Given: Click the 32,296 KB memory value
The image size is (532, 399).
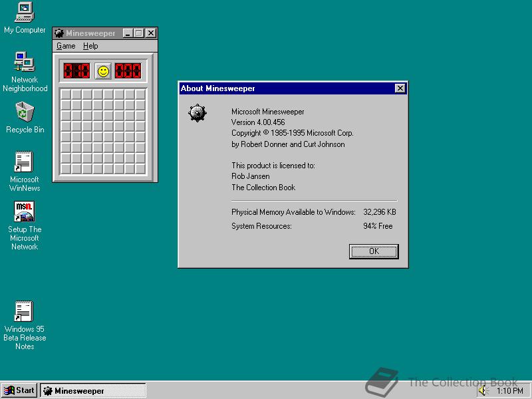Looking at the screenshot, I should 380,212.
